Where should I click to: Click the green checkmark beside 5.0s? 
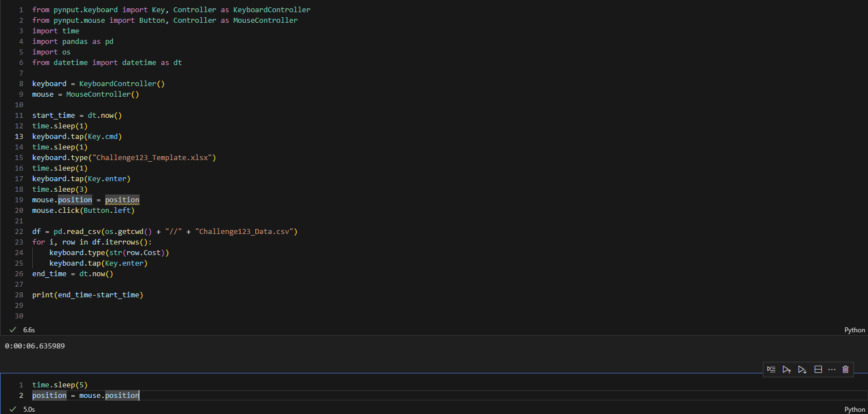tap(12, 410)
